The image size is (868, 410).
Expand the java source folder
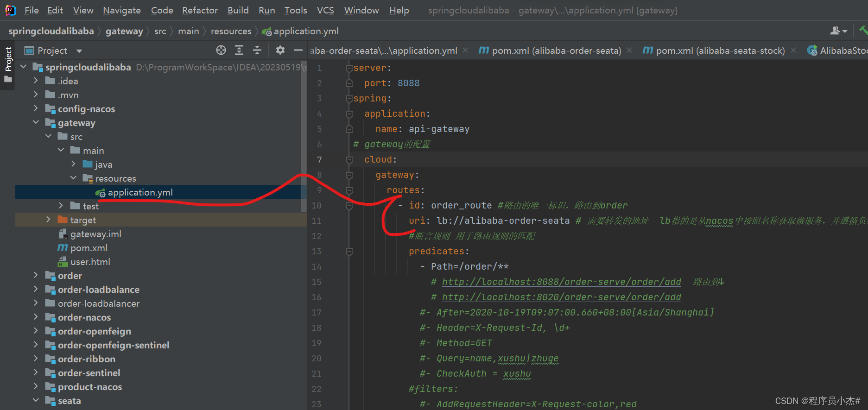coord(73,164)
